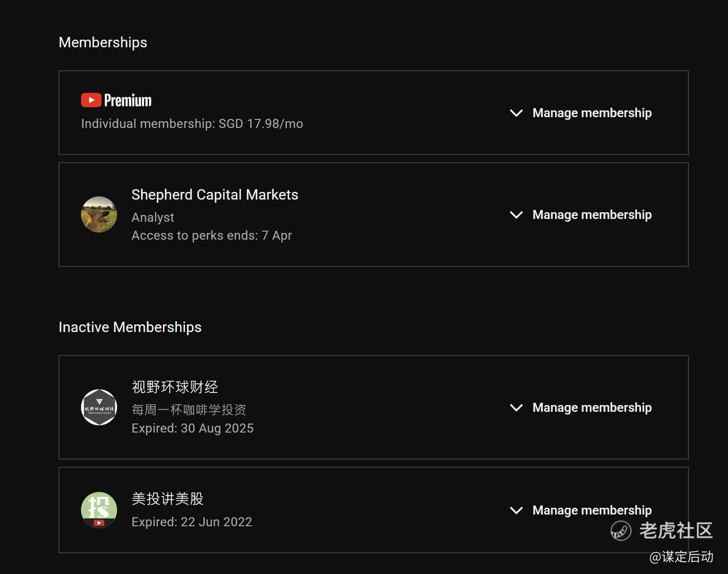
Task: Click Manage membership for Shepherd Capital Markets
Action: click(592, 214)
